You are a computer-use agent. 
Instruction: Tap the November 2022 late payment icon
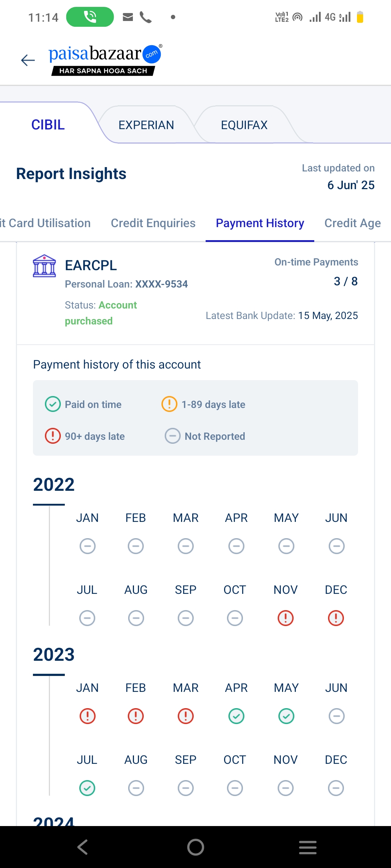pyautogui.click(x=286, y=618)
